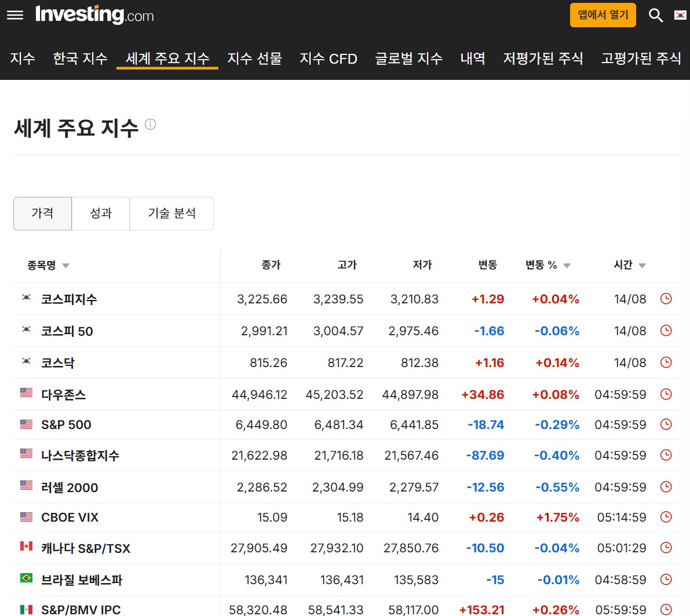Click the clock icon in 러셀 2000 row
The image size is (690, 616).
coord(666,487)
